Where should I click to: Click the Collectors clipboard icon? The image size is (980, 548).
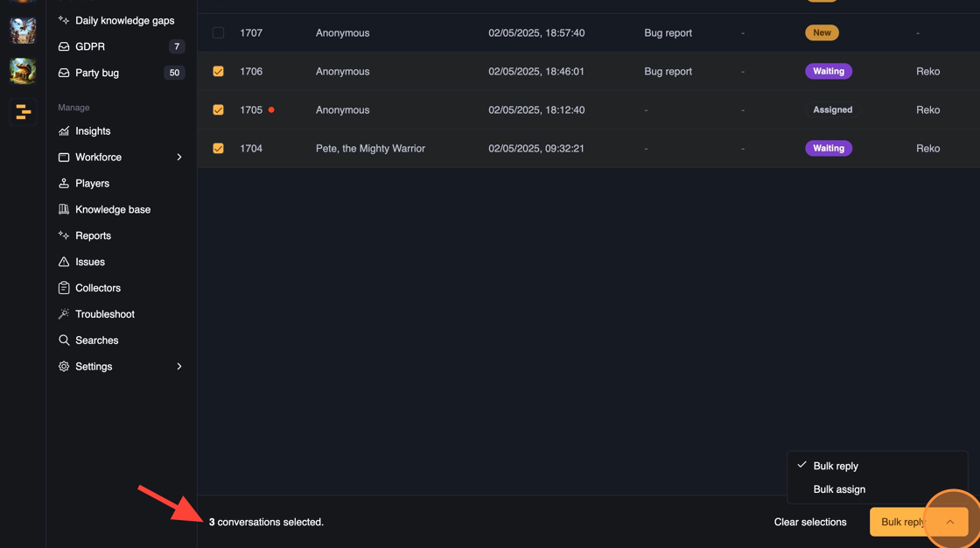pos(64,288)
